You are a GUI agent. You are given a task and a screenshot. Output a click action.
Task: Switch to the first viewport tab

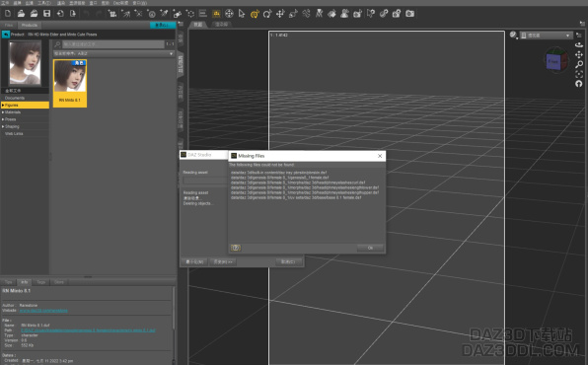pos(198,25)
